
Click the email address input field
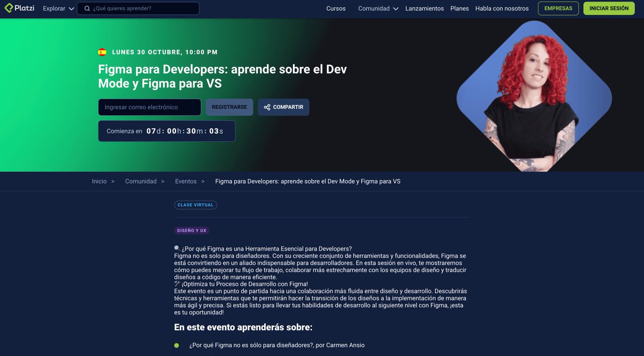coord(149,107)
